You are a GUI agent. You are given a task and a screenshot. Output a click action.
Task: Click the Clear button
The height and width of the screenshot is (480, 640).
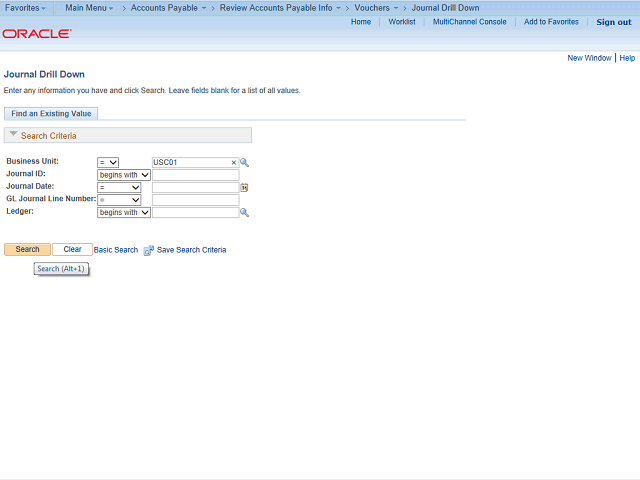pos(72,249)
